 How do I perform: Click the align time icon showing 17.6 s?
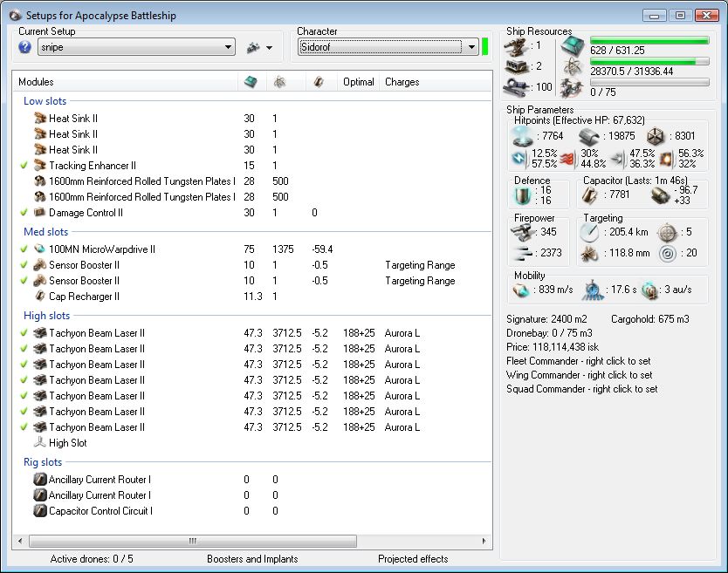pyautogui.click(x=593, y=290)
